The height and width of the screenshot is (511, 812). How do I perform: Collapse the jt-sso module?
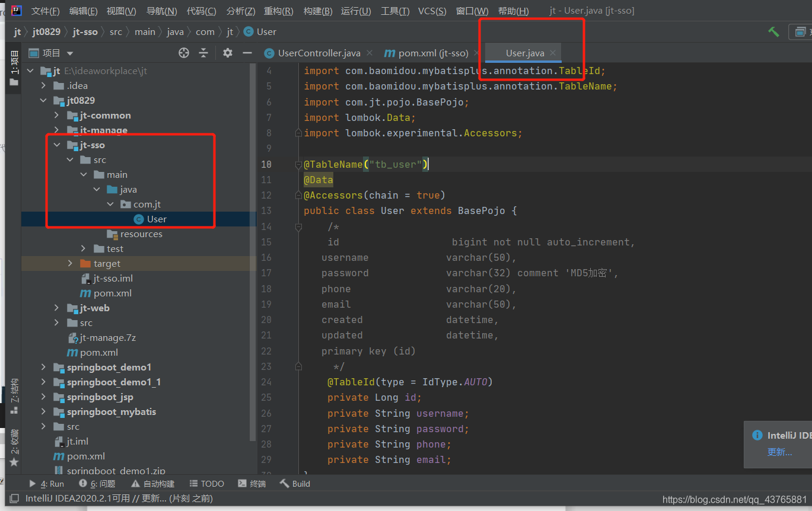(56, 145)
